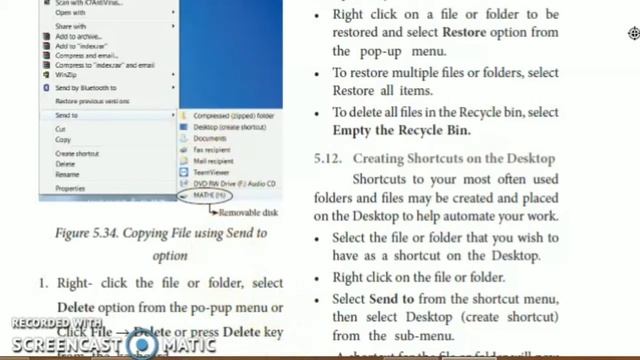
Task: Expand the Open with submenu arrow
Action: tap(173, 12)
